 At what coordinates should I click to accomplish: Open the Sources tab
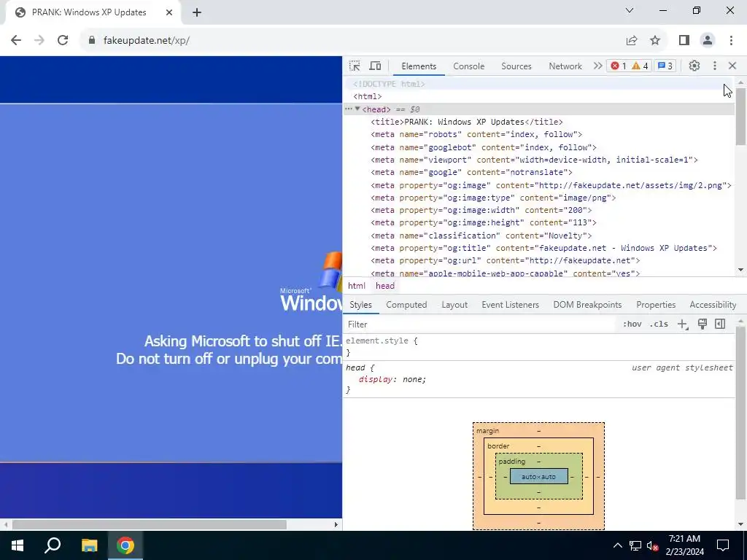[x=516, y=66]
